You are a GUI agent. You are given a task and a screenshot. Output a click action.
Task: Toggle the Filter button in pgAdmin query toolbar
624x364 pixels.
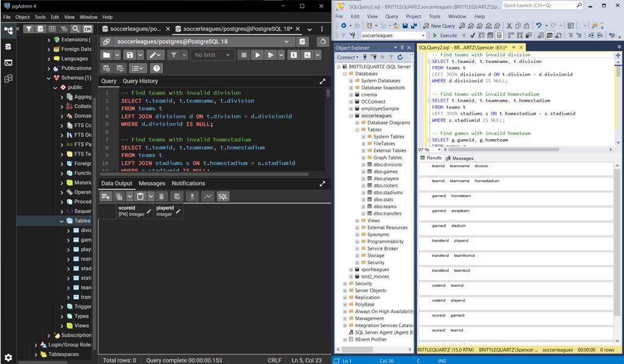click(174, 55)
